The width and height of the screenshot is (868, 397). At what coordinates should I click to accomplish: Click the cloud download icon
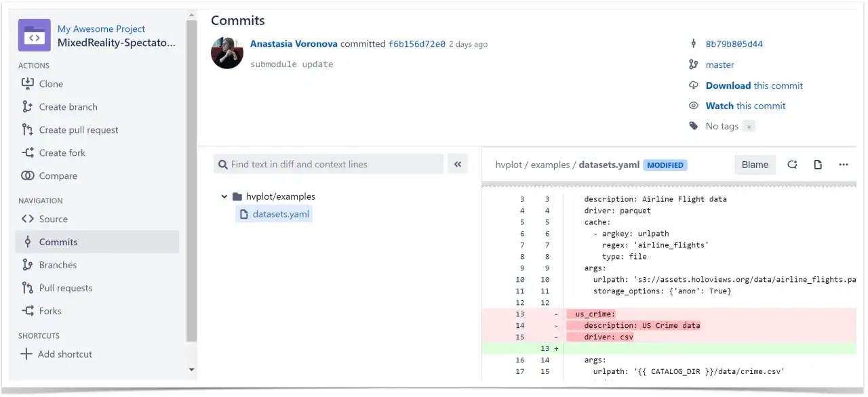click(693, 85)
